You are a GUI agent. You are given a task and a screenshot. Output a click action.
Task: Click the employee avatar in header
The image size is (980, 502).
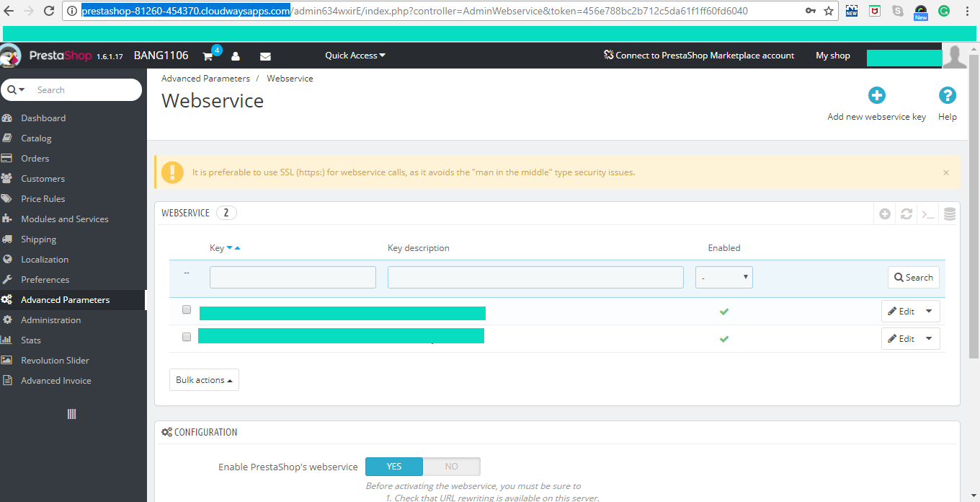[x=955, y=56]
